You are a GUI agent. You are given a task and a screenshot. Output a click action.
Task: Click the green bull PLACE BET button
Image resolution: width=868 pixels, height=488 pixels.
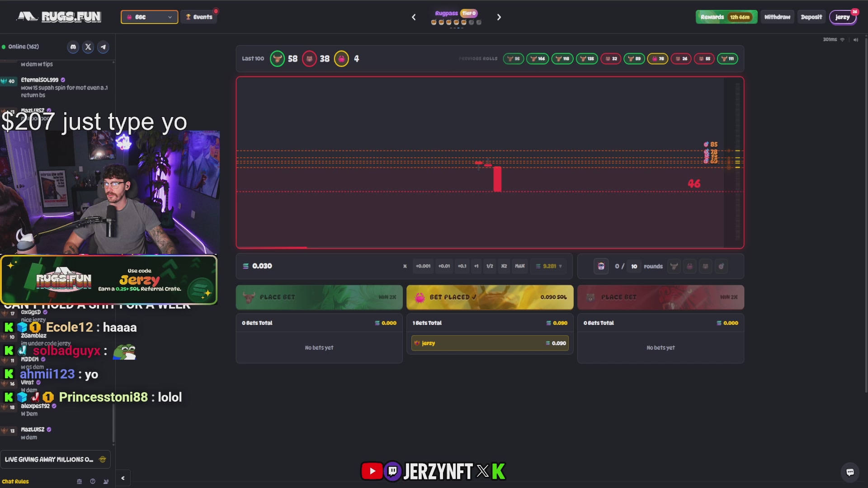click(x=319, y=297)
